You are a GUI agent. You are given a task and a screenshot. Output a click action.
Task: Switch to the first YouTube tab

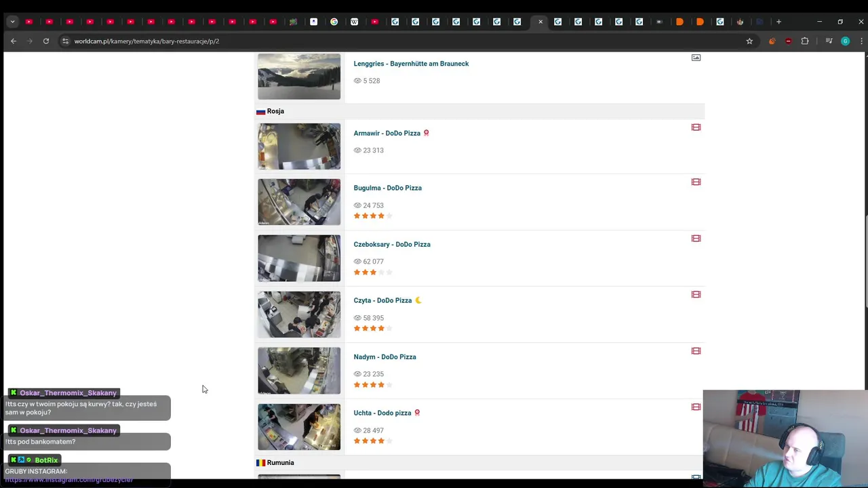(28, 22)
